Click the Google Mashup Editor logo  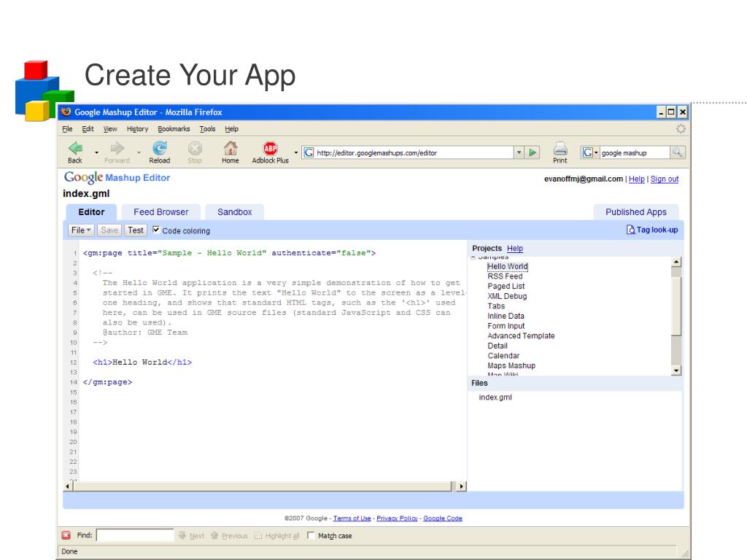pyautogui.click(x=117, y=177)
